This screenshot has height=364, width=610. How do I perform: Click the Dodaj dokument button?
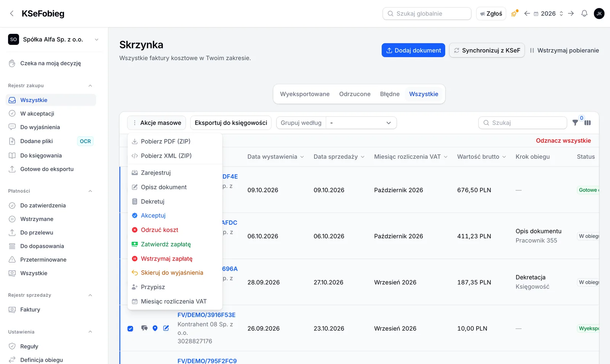pos(413,50)
